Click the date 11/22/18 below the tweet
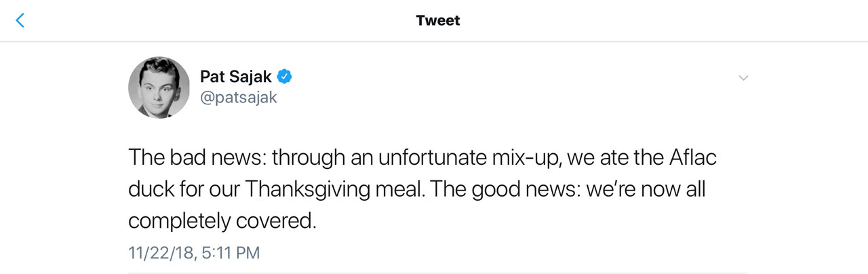Screen dimensions: 868x274 [161, 253]
